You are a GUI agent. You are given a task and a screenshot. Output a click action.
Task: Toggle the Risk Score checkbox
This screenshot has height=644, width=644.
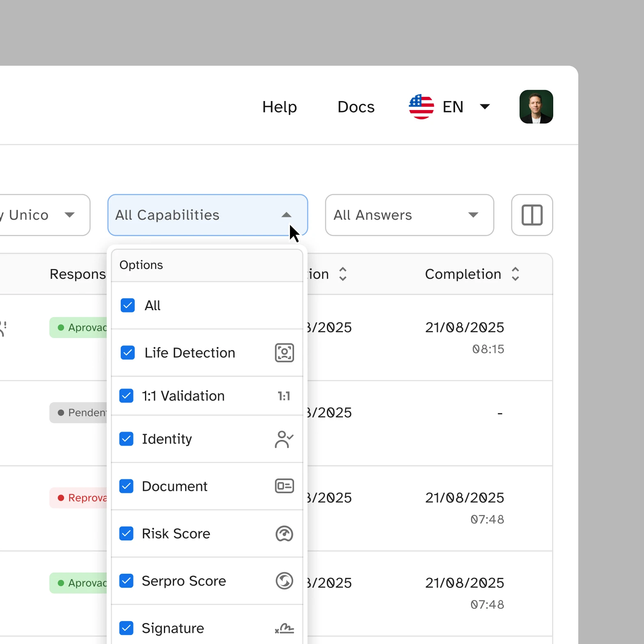click(x=126, y=534)
